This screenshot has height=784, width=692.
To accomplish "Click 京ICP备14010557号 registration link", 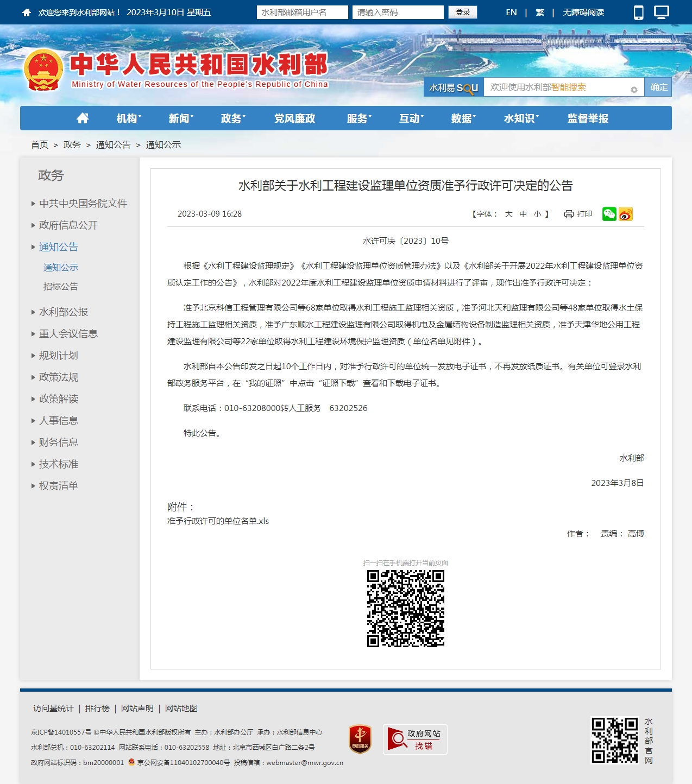I will 61,732.
